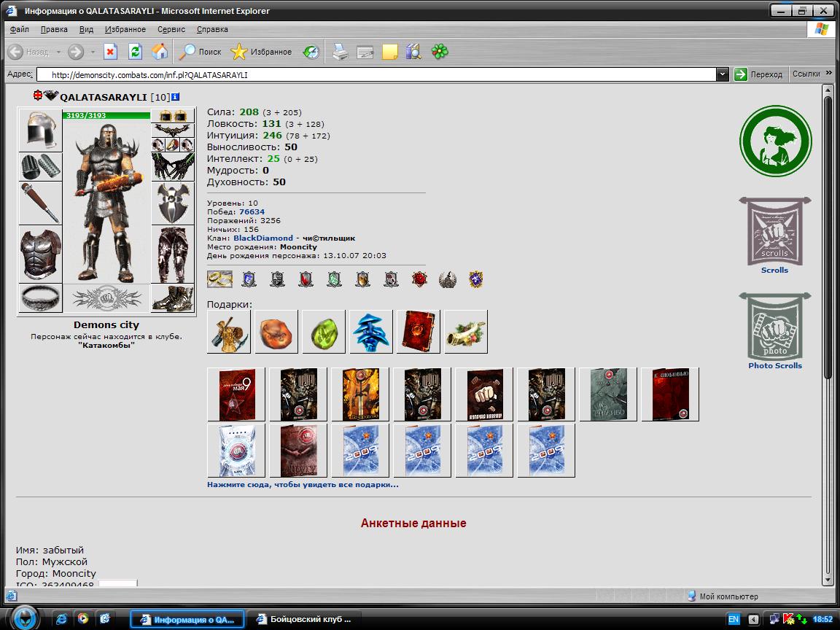Open the Справка menu
Viewport: 840px width, 630px height.
[x=212, y=29]
